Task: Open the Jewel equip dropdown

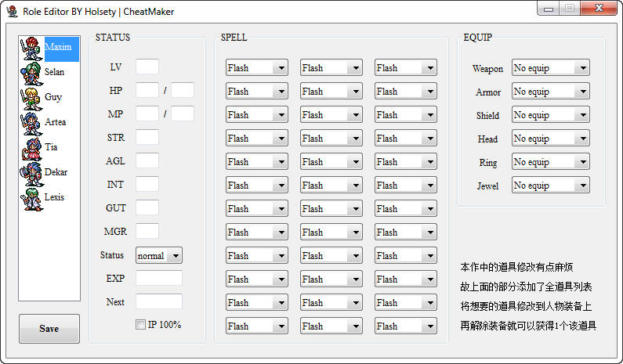Action: (x=550, y=186)
